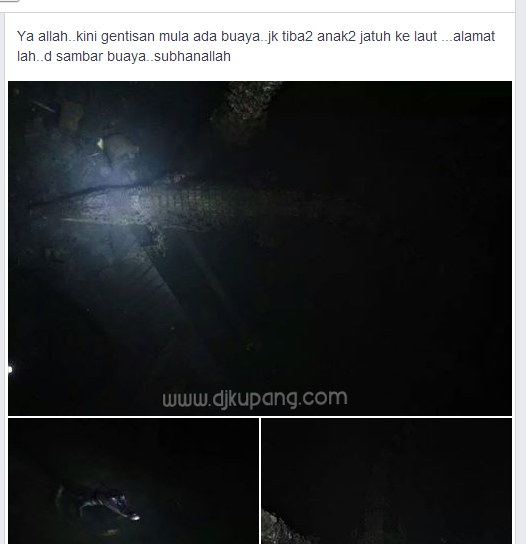The height and width of the screenshot is (544, 526).
Task: Click the bright light dot at photo's left edge
Action: click(10, 369)
